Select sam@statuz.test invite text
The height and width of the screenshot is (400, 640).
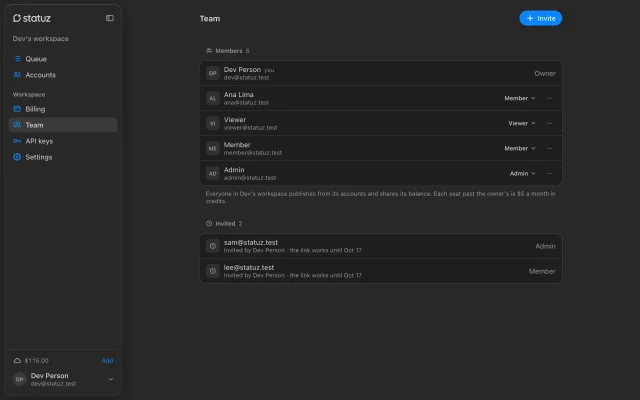(x=251, y=242)
